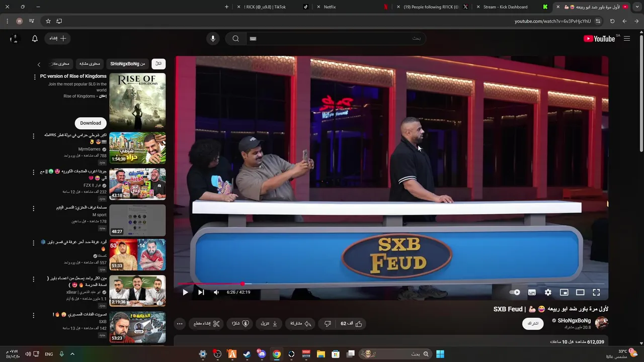The width and height of the screenshot is (644, 362).
Task: Open YouTube hamburger guide menu
Action: [627, 39]
